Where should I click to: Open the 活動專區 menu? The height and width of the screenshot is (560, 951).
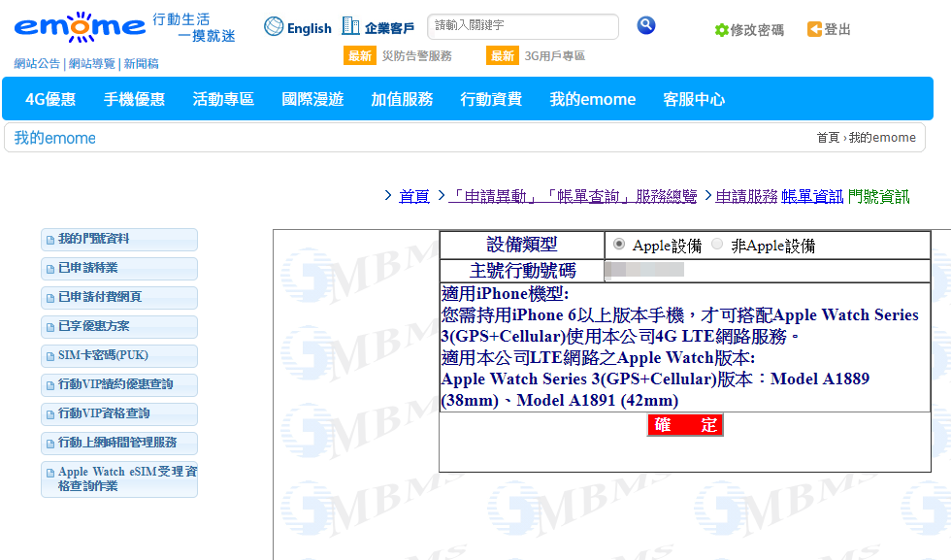click(223, 99)
